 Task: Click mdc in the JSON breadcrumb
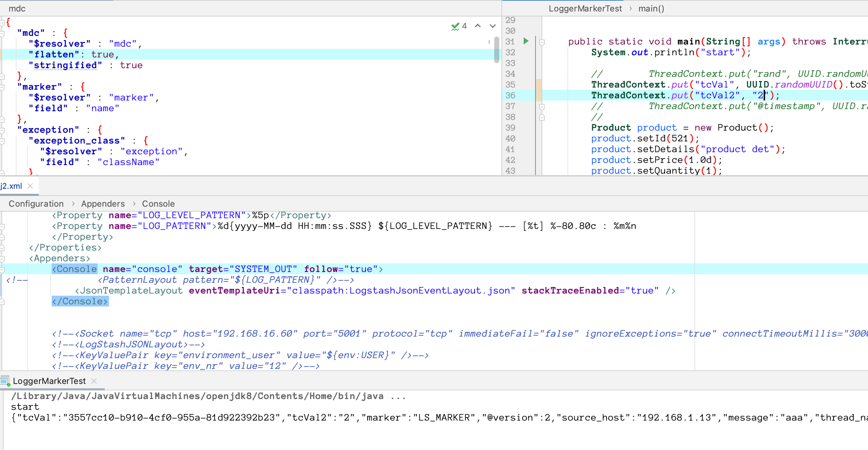(17, 9)
